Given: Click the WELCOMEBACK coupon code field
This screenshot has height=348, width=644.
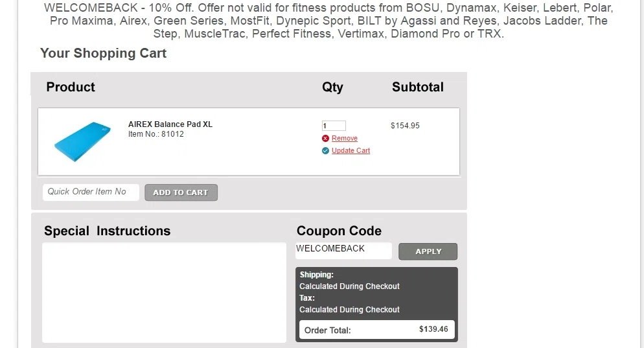Looking at the screenshot, I should [x=343, y=251].
